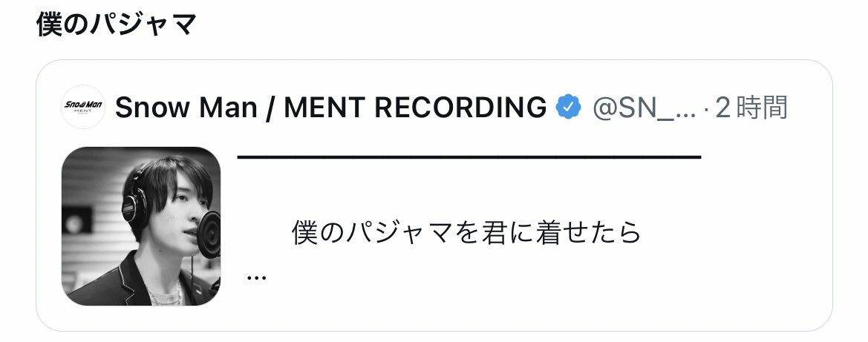Click the headphones in the photo thumbnail
Viewport: 868px width, 342px height.
pos(134,202)
